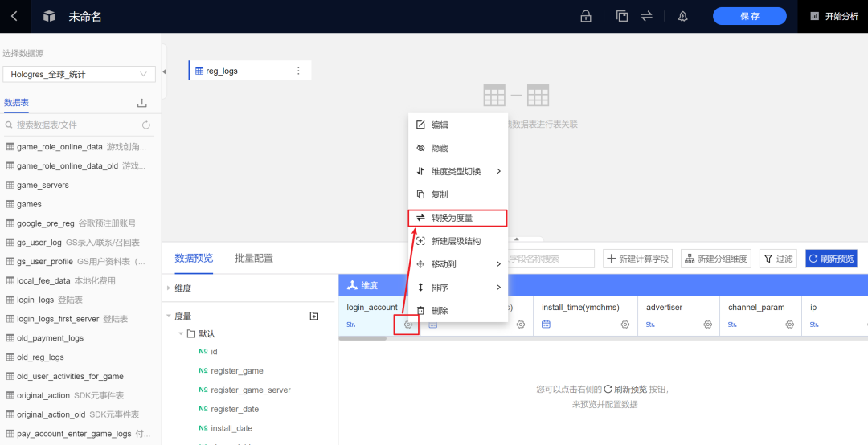This screenshot has width=868, height=445.
Task: Open gear settings for install_time(ymdhms) column
Action: click(625, 325)
